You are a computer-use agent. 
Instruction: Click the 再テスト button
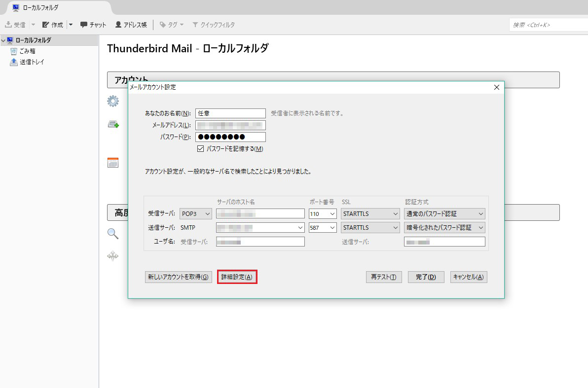click(384, 277)
